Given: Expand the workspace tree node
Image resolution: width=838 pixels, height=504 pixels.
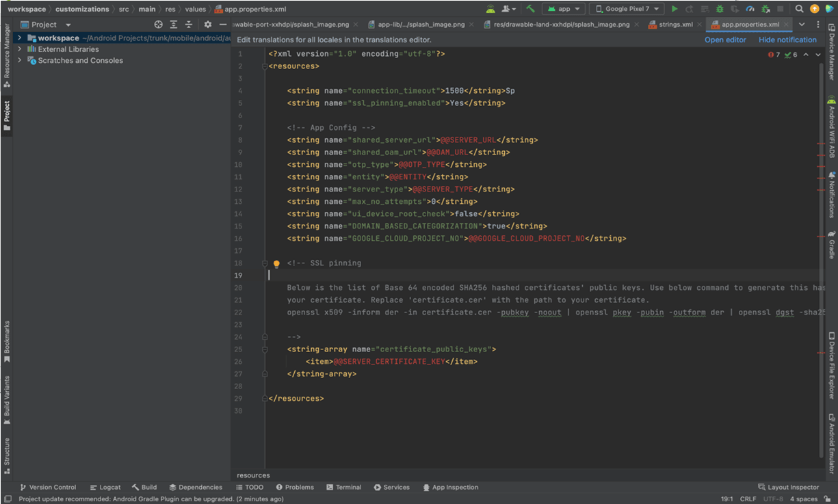Looking at the screenshot, I should [x=19, y=38].
